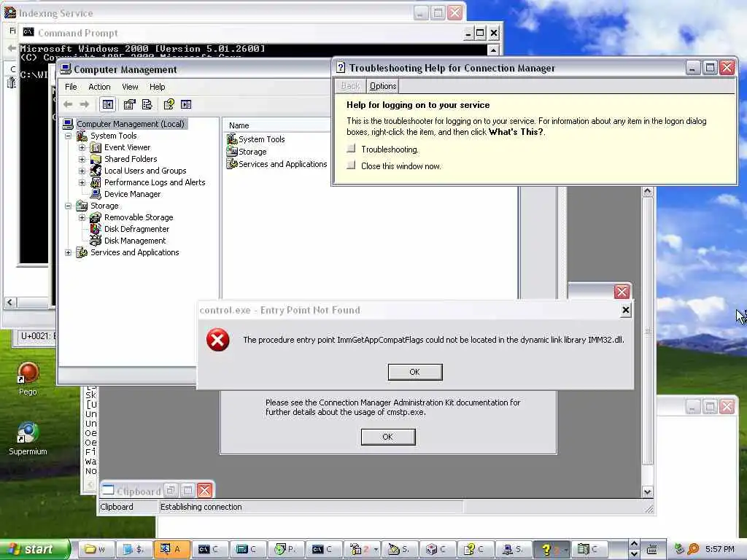The image size is (747, 560).
Task: Click OK in the control.exe error dialog
Action: click(x=415, y=372)
